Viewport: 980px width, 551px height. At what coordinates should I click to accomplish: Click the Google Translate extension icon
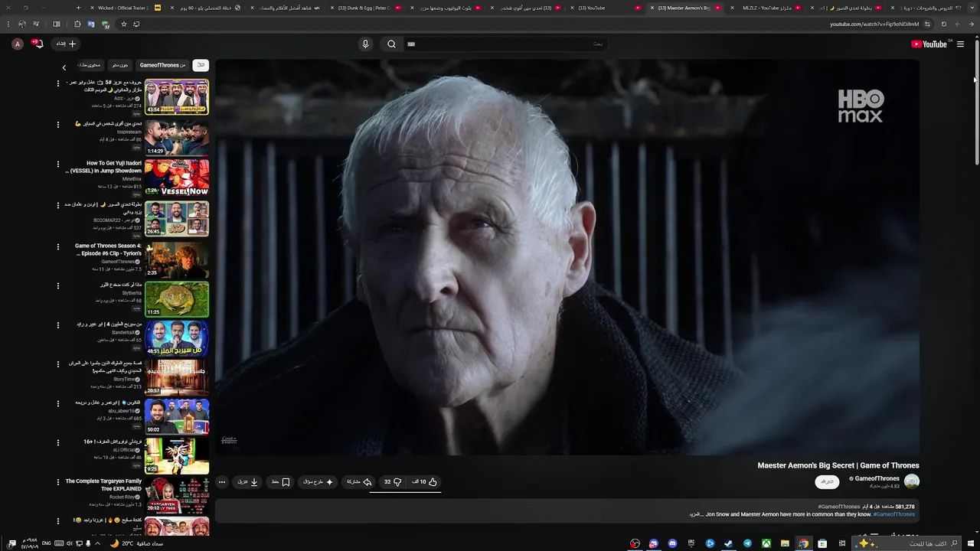point(91,24)
